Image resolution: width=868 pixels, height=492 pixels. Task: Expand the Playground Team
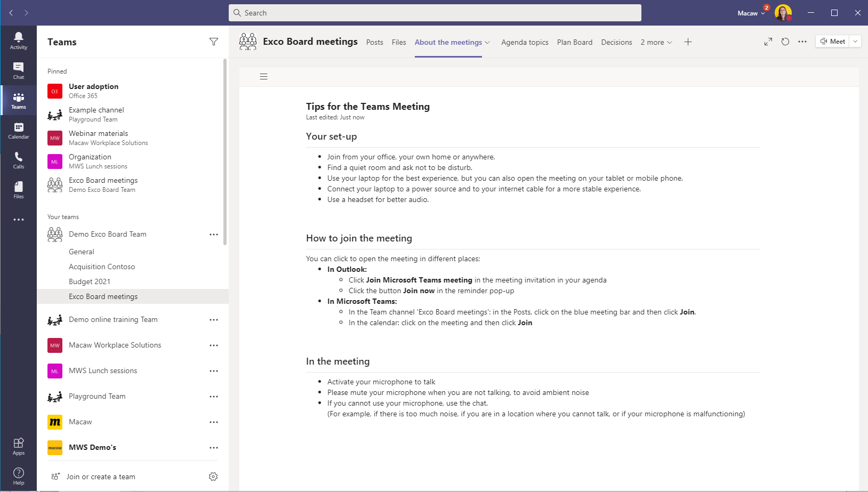97,396
